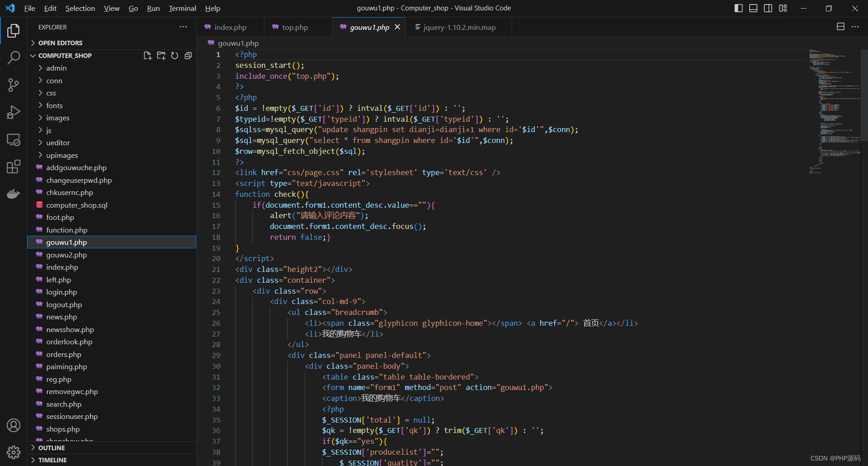Viewport: 868px width, 466px height.
Task: Expand the OUTLINE section
Action: (112, 448)
